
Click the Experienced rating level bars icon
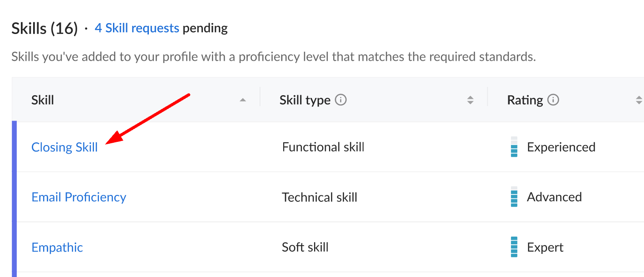click(514, 147)
